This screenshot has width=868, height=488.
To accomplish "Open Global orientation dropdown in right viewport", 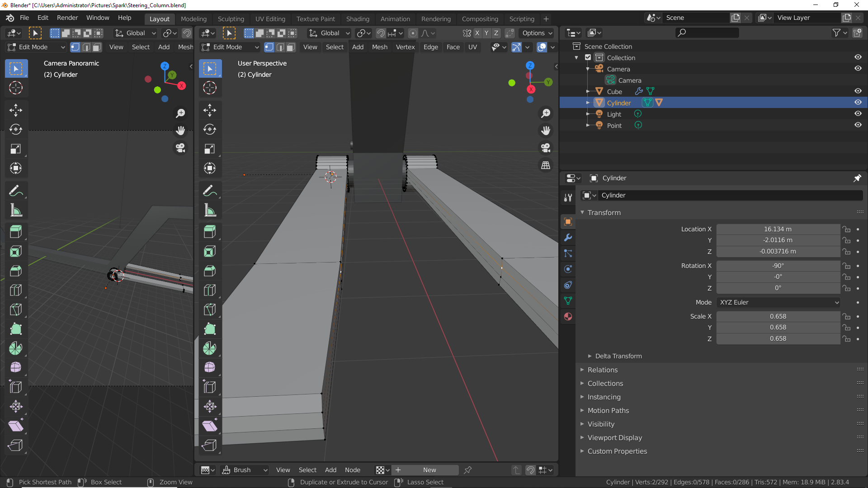I will (x=329, y=33).
